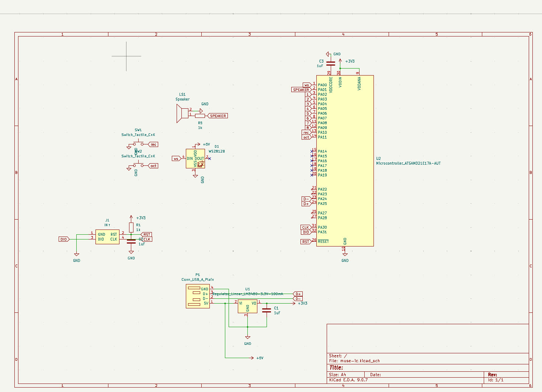Select the 1k resistor R1
Viewport: 542px width, 392px height.
coord(131,227)
